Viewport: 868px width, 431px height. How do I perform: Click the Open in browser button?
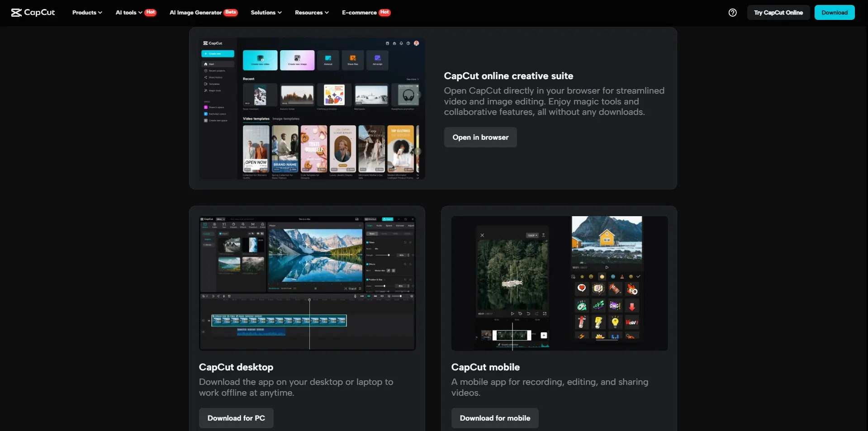[480, 137]
